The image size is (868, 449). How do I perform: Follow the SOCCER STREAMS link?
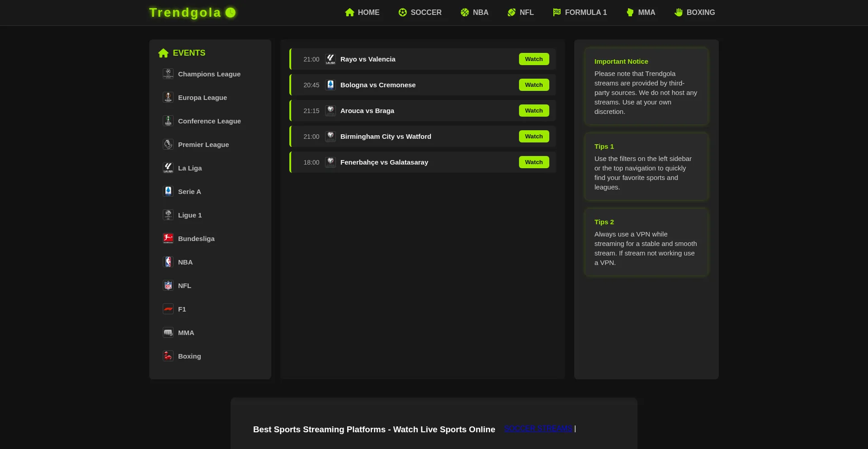pyautogui.click(x=538, y=429)
